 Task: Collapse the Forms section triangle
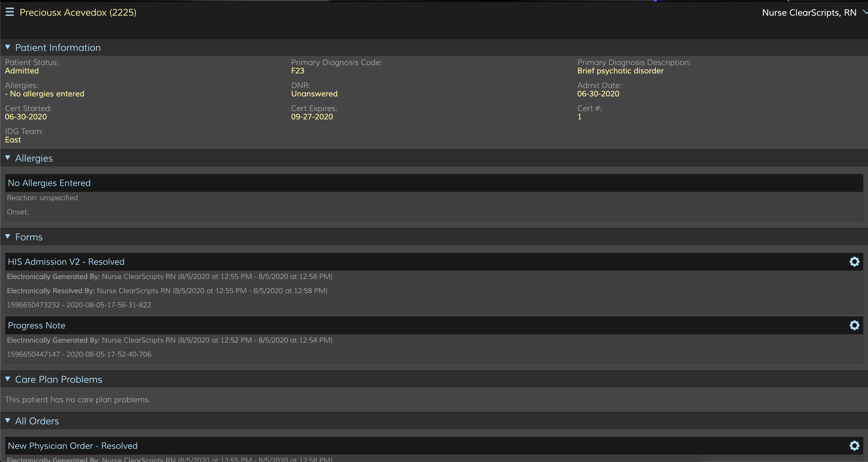click(x=8, y=237)
